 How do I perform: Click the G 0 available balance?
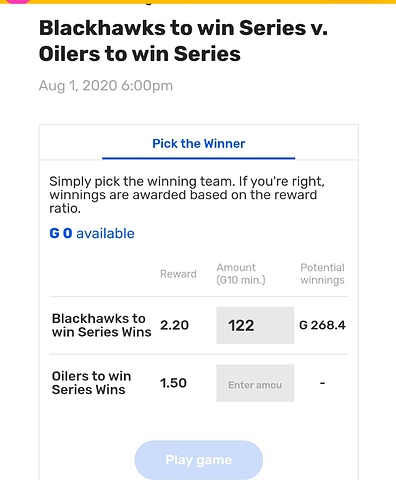92,233
